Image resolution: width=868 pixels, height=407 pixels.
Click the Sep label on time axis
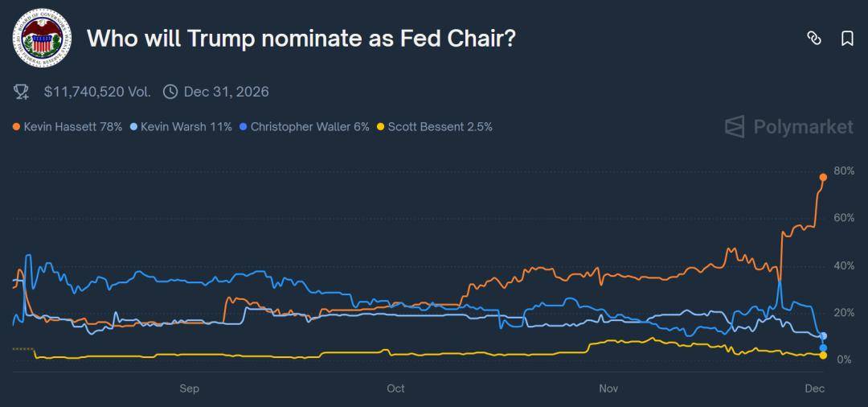tap(189, 388)
